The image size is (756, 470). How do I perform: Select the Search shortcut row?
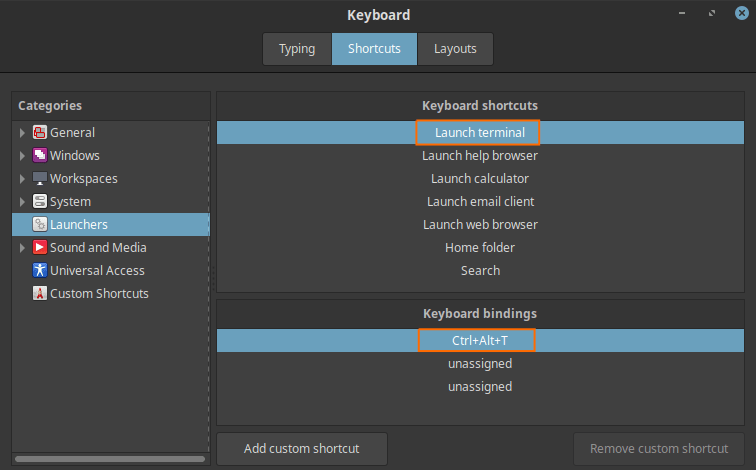480,270
